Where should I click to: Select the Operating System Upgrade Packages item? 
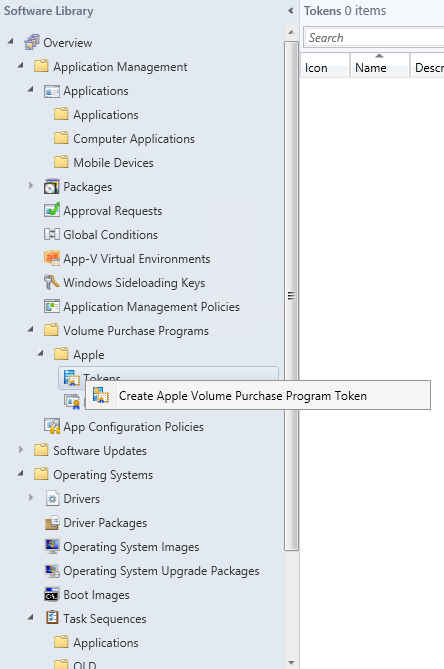[161, 571]
